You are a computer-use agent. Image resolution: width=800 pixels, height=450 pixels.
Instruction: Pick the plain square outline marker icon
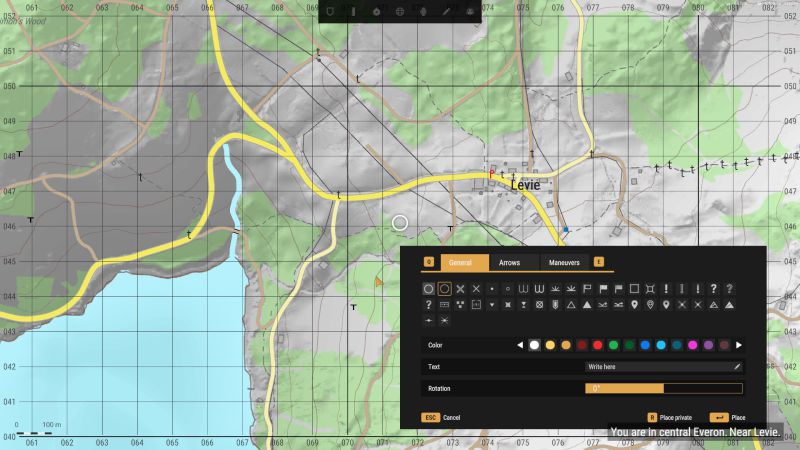[634, 288]
